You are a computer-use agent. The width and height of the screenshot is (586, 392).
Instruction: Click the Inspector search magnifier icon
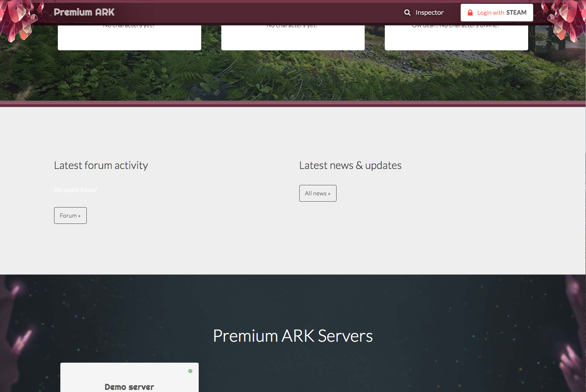coord(407,13)
